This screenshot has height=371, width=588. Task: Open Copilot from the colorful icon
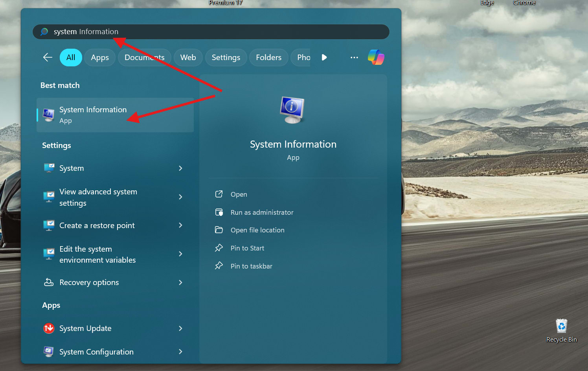[376, 57]
